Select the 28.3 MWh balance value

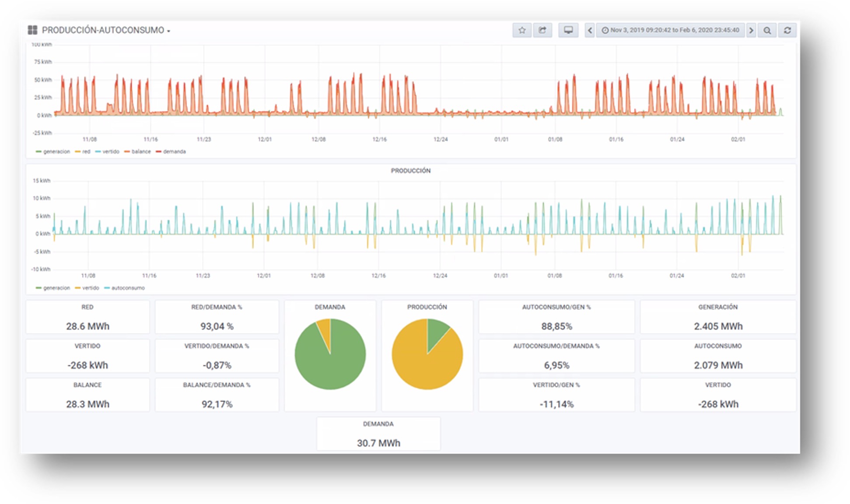(87, 404)
